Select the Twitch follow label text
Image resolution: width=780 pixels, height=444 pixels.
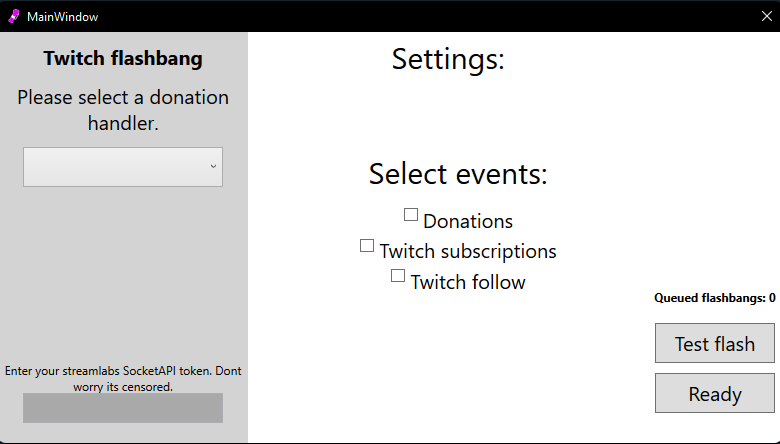(468, 282)
